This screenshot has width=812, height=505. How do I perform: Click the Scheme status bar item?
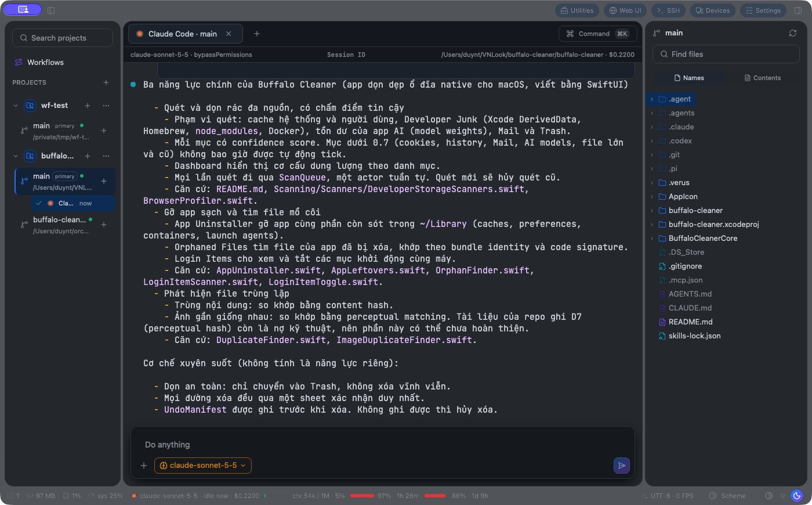coord(728,496)
